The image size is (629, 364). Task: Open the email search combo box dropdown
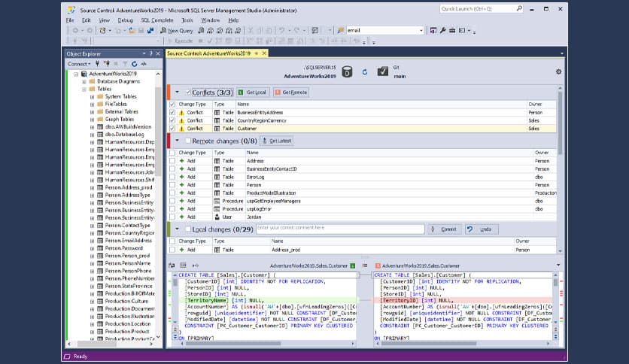coord(421,31)
